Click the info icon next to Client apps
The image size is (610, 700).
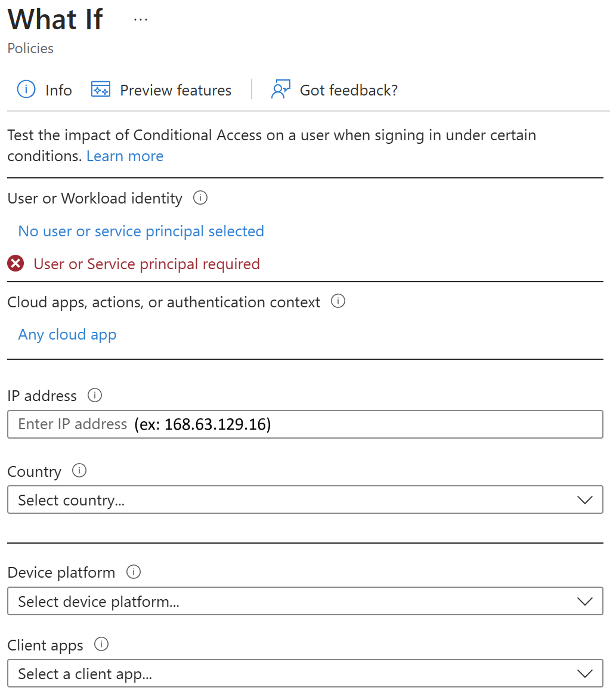point(101,644)
